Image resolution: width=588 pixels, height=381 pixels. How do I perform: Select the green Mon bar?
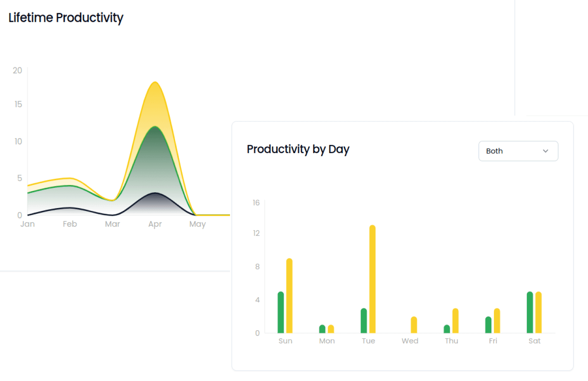[323, 328]
